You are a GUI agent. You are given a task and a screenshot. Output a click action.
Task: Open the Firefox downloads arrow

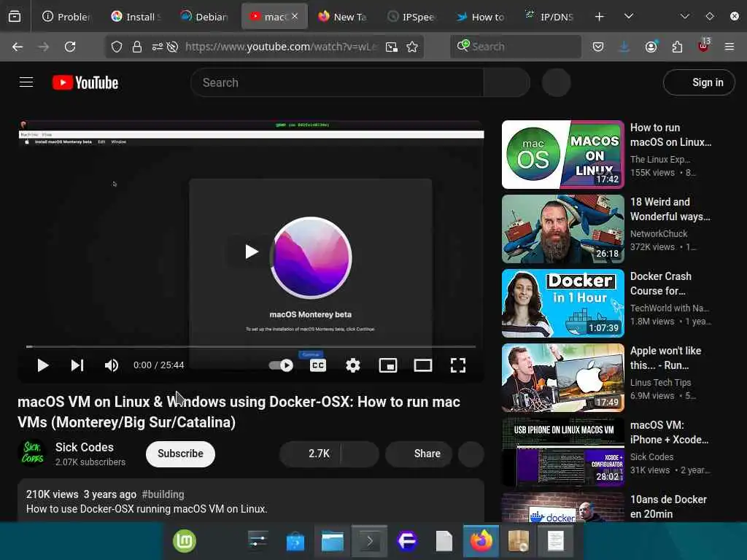(624, 47)
